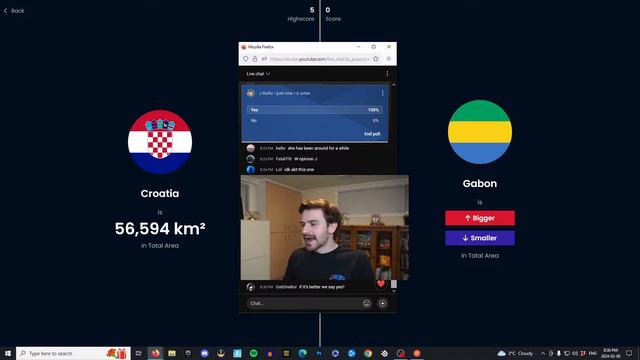Screen dimensions: 640x360
Task: Click the red Bigger button for Gabon
Action: pyautogui.click(x=480, y=218)
